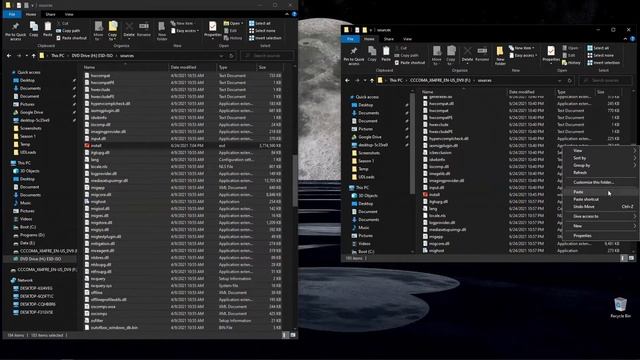Refresh the left window address bar
640x360 pixels.
231,56
